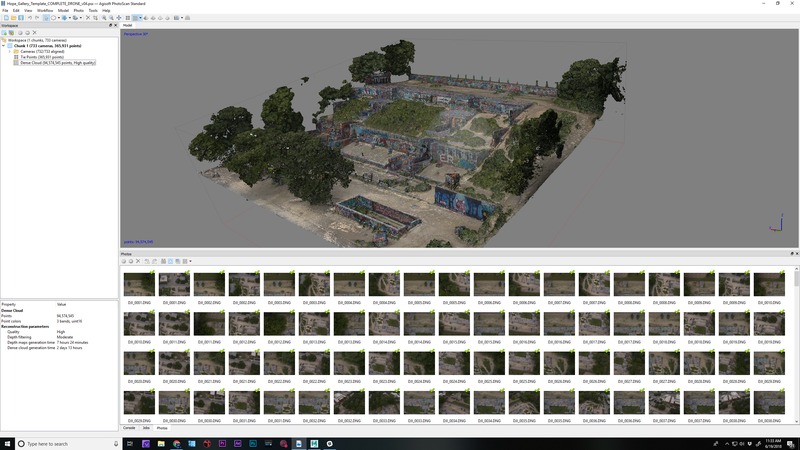
Task: Open Chrome from the Windows taskbar
Action: pyautogui.click(x=176, y=443)
